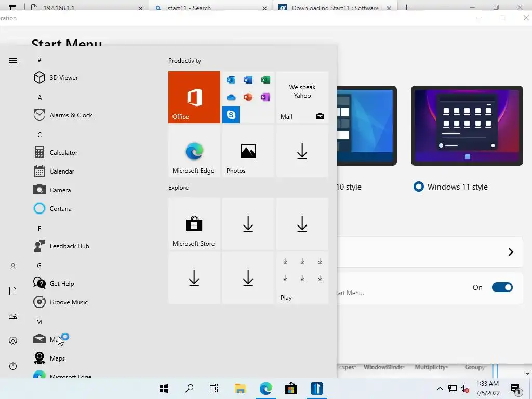Open taskbar Search
This screenshot has width=532, height=399.
click(x=189, y=389)
